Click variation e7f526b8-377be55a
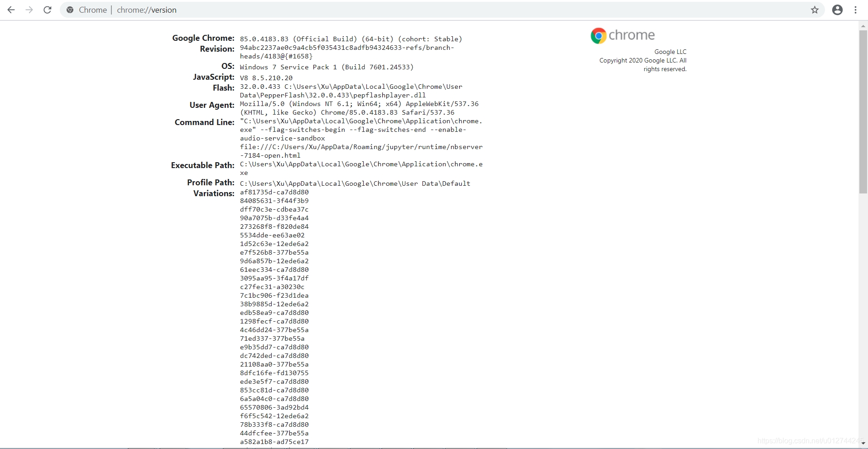 274,252
